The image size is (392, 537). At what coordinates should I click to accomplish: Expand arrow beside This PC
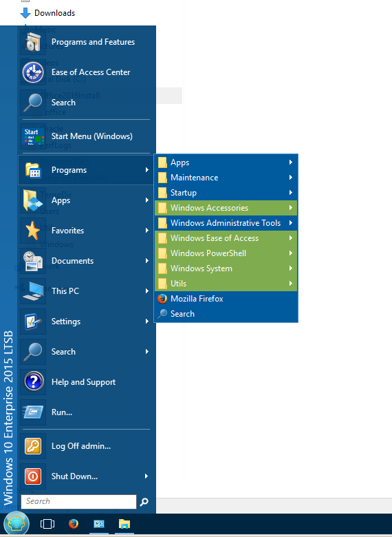[x=146, y=291]
